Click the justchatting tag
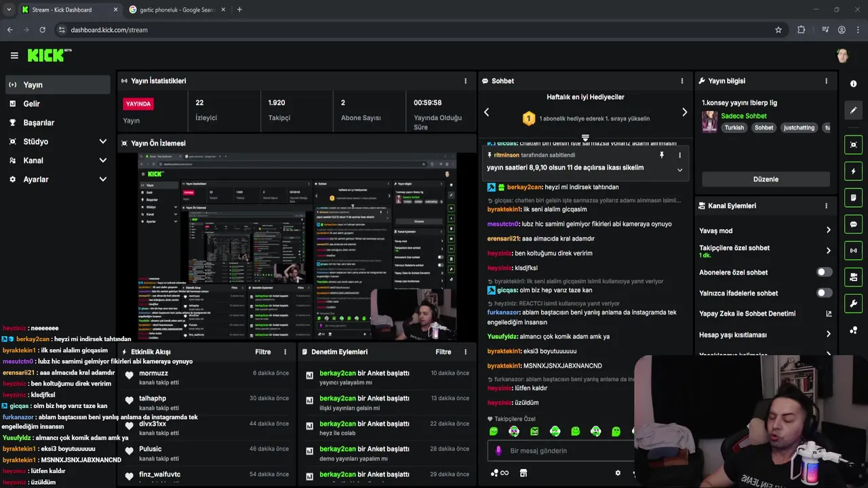The width and height of the screenshot is (868, 488). (x=799, y=127)
